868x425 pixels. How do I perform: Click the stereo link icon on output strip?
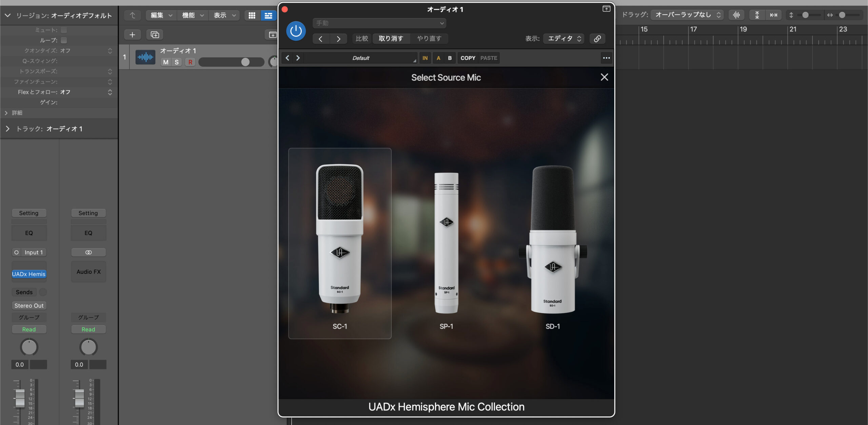[x=88, y=252]
